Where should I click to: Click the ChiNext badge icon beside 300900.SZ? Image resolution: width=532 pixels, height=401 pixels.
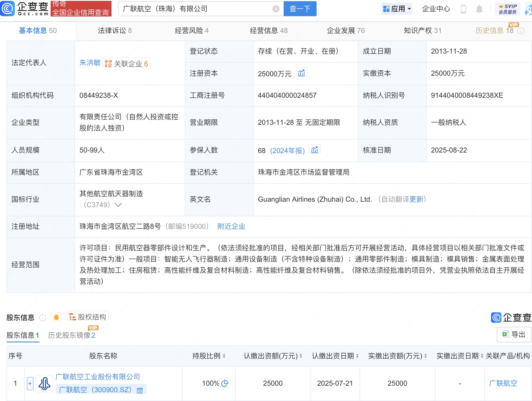140,390
